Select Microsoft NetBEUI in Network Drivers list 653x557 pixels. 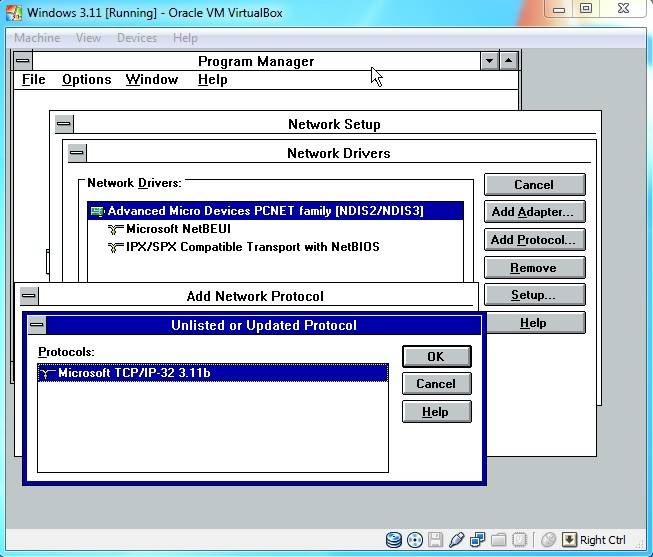pos(178,229)
